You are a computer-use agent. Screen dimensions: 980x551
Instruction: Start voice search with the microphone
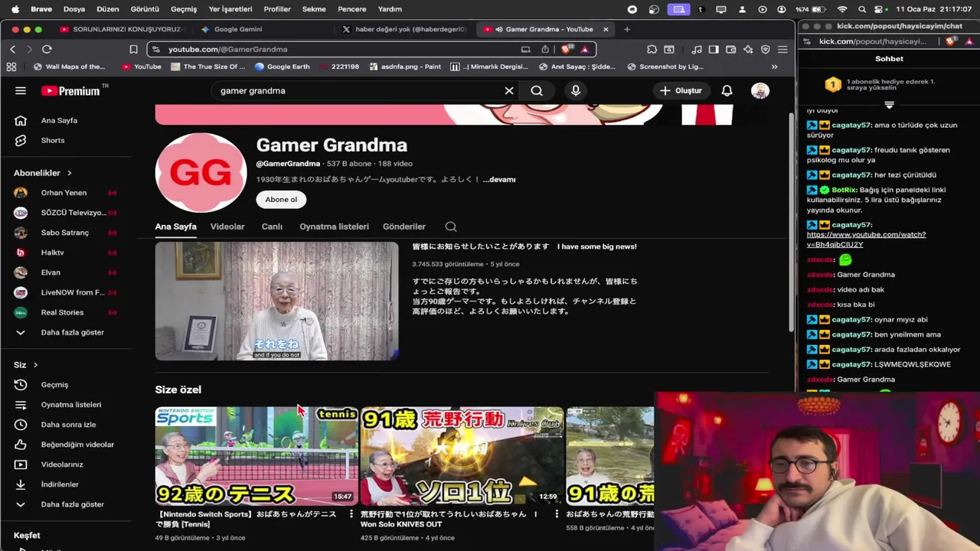(576, 90)
